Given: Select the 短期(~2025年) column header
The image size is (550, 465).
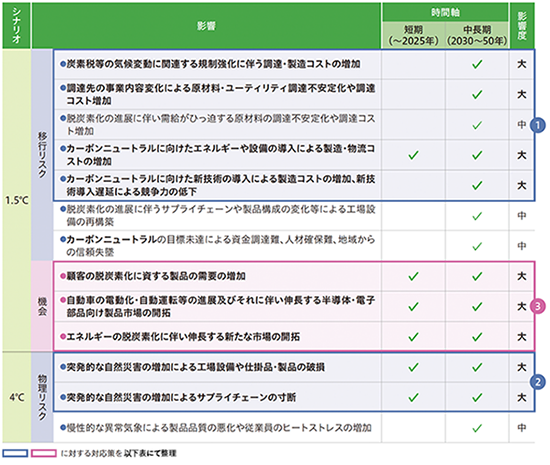Looking at the screenshot, I should pyautogui.click(x=414, y=35).
